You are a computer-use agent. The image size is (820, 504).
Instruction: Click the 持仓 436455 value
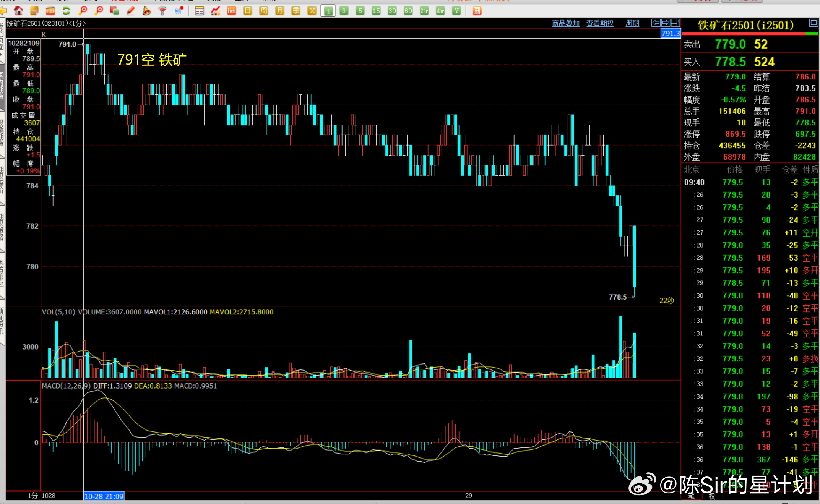(732, 146)
